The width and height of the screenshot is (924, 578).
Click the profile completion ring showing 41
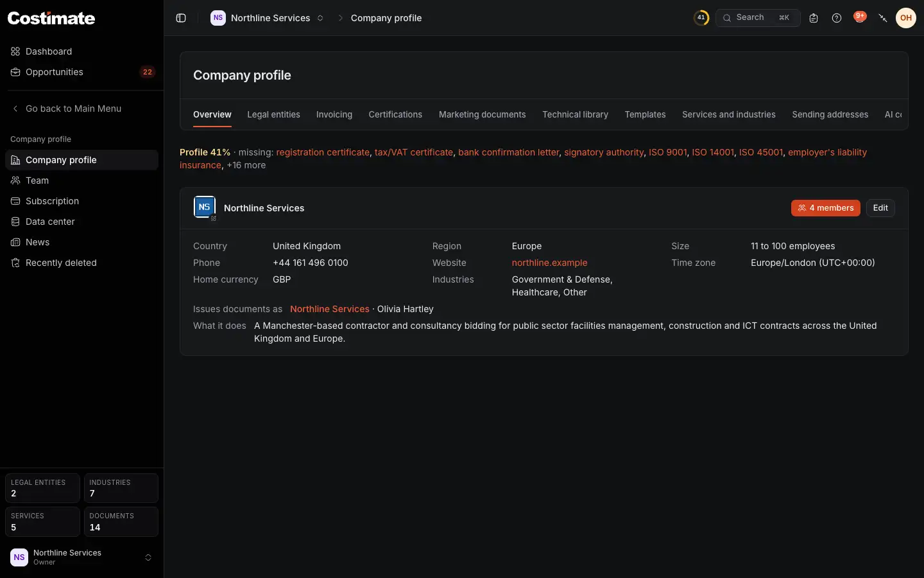[701, 18]
